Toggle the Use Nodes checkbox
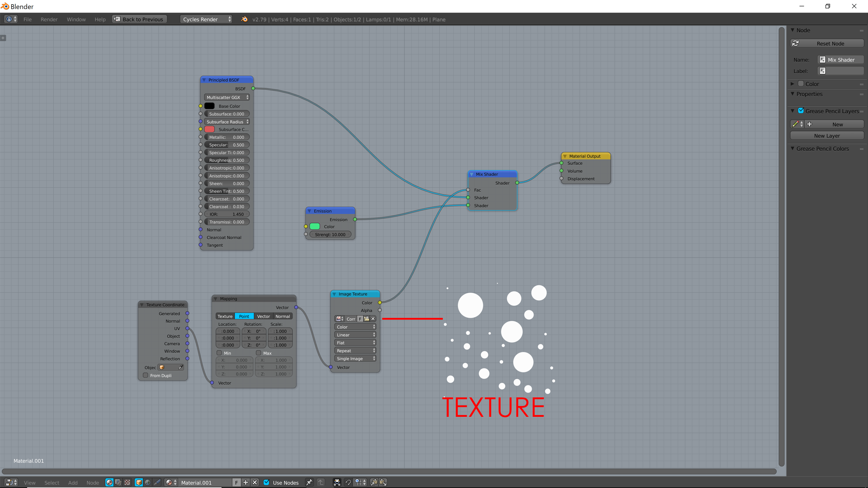Screen dimensions: 868x488 point(266,482)
